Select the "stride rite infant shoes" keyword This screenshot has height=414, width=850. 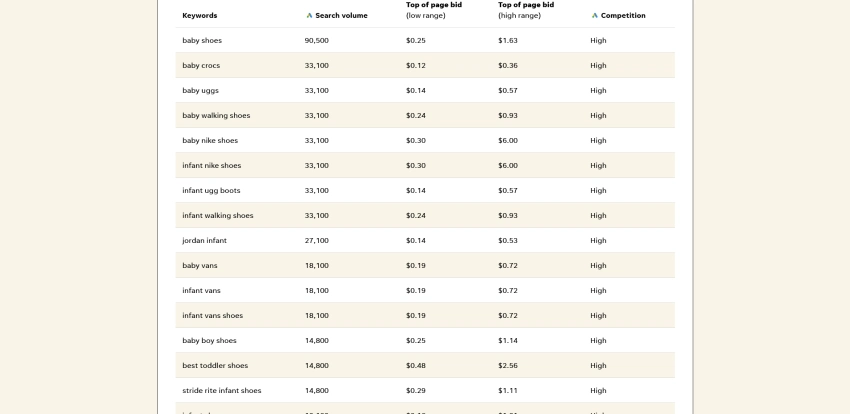pyautogui.click(x=222, y=391)
